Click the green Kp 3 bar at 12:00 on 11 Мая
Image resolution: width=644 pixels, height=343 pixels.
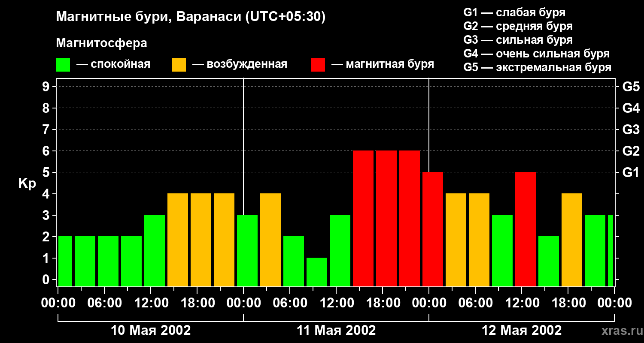[x=340, y=250]
